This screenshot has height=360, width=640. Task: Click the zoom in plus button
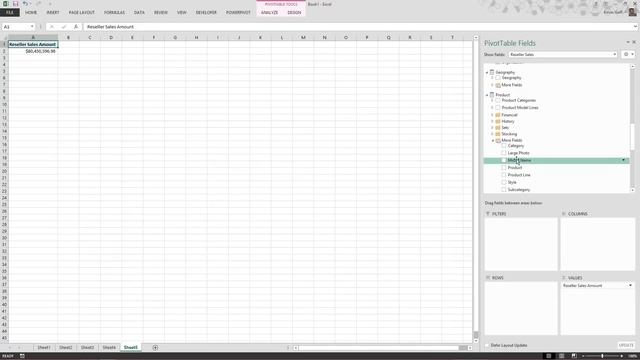coord(622,356)
